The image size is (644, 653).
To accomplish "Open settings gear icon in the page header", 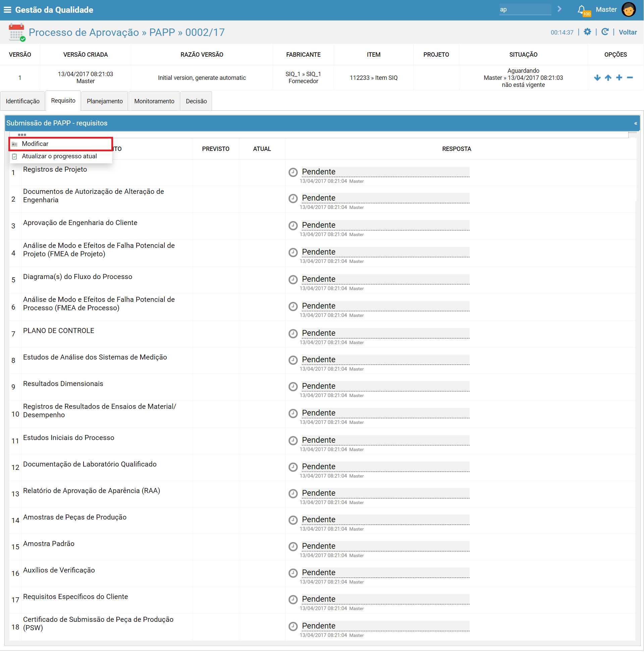I will click(x=588, y=32).
